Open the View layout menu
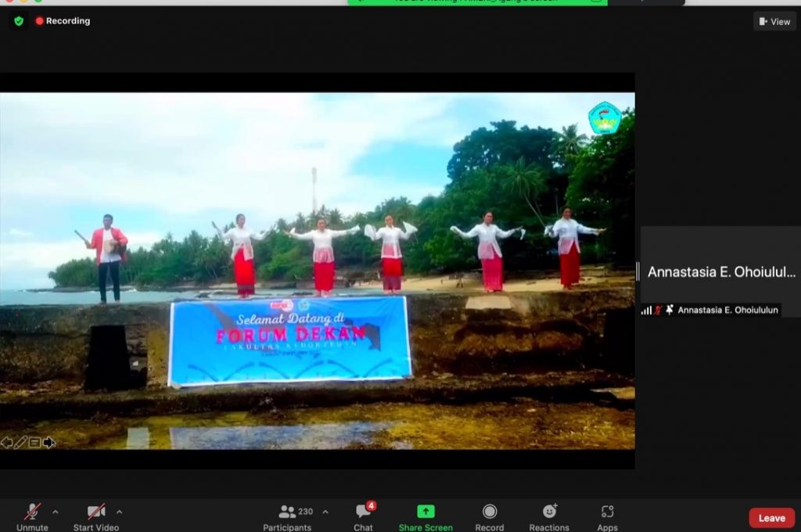Screen dimensions: 801x532 [x=774, y=22]
